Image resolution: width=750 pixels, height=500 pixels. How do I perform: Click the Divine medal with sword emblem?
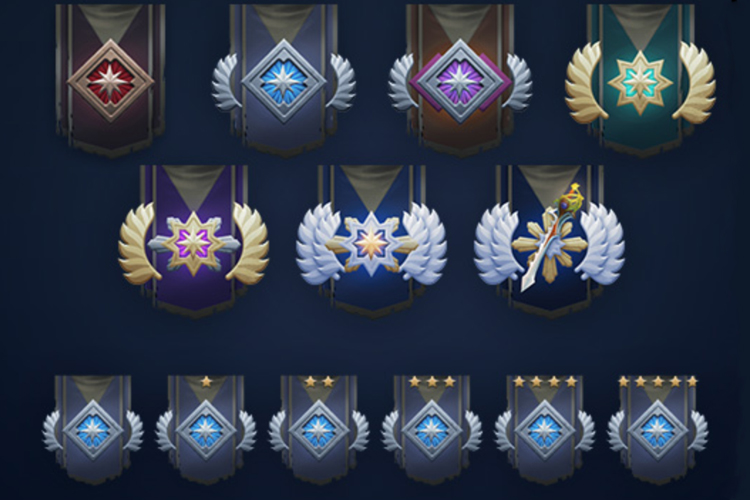tap(549, 239)
